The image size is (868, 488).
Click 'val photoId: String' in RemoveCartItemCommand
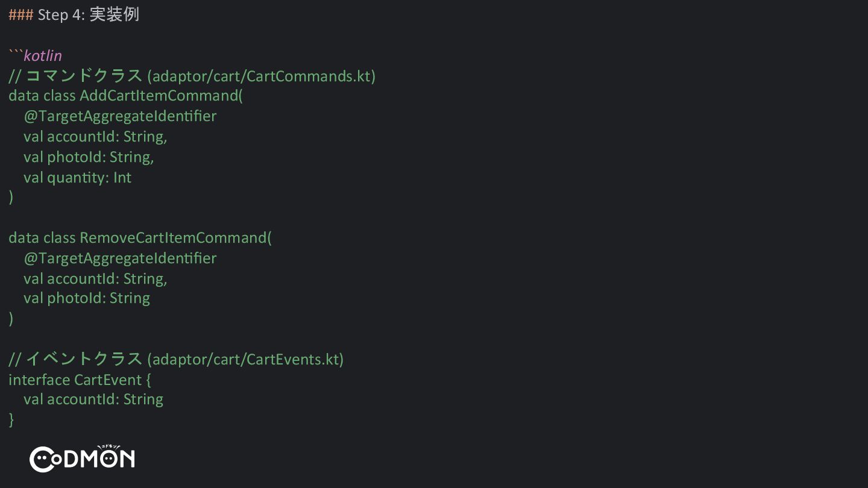[x=87, y=298]
